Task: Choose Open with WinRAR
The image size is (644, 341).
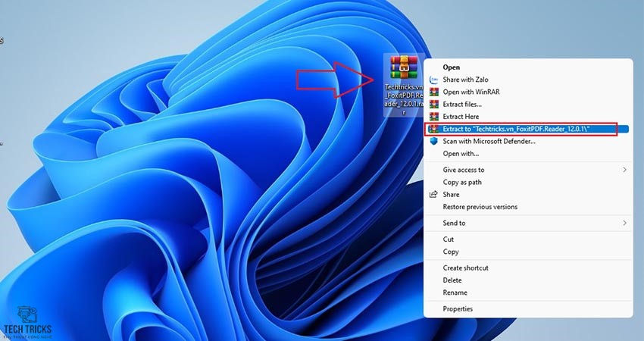Action: click(x=528, y=92)
